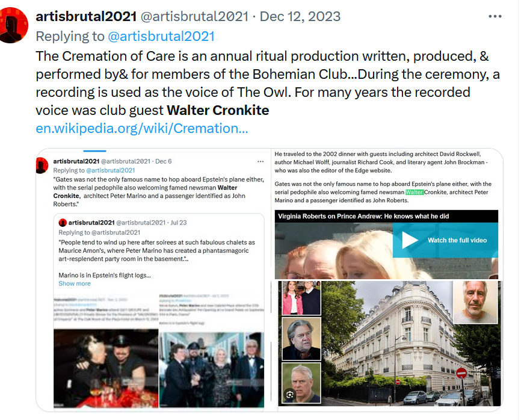Viewport: 524px width, 420px height.
Task: Select the gray-haired man in black portrait
Action: [x=301, y=339]
